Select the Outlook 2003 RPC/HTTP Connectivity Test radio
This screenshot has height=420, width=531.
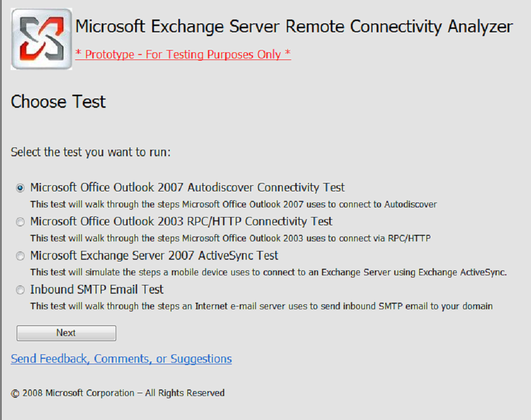tap(20, 222)
